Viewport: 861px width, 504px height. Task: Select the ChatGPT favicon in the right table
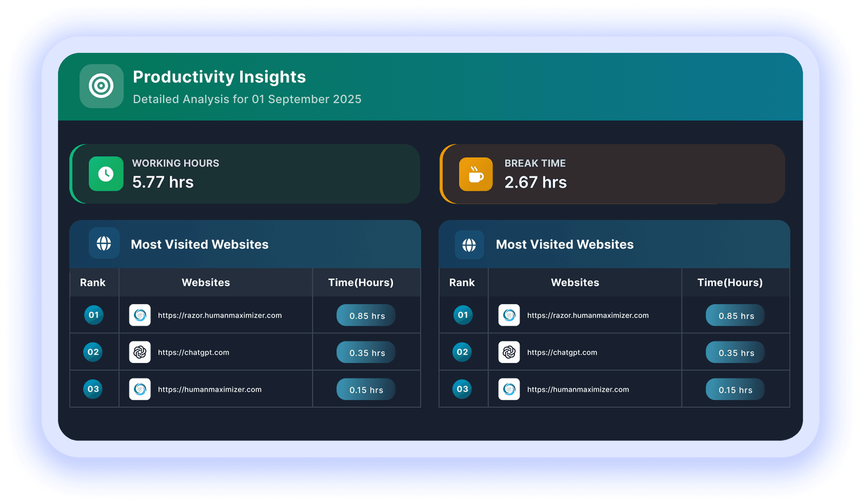tap(509, 352)
